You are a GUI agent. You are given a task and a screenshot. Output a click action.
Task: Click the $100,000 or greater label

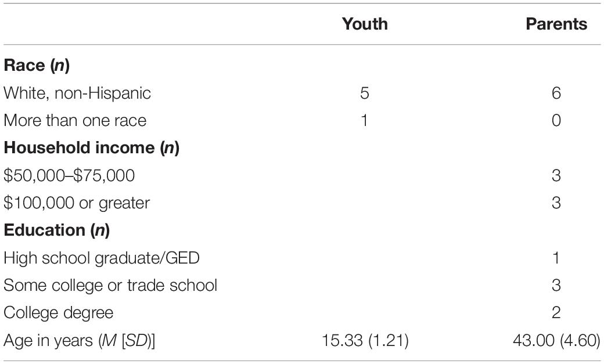(x=77, y=203)
